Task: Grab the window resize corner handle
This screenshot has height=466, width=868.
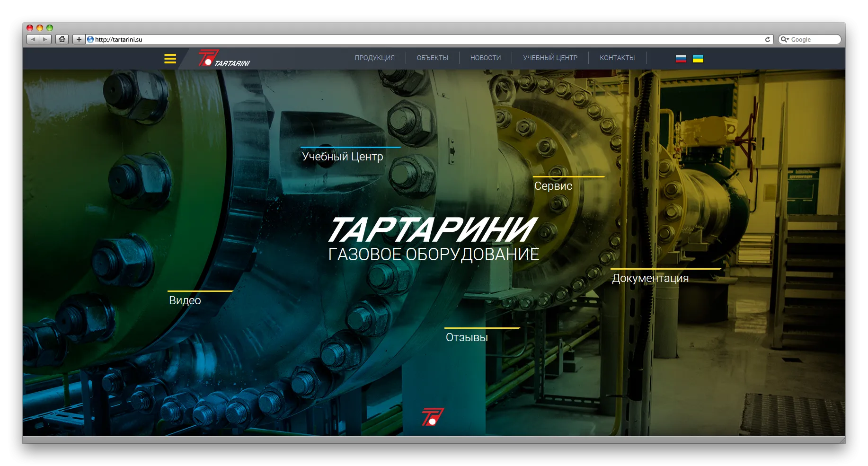Action: pyautogui.click(x=841, y=440)
